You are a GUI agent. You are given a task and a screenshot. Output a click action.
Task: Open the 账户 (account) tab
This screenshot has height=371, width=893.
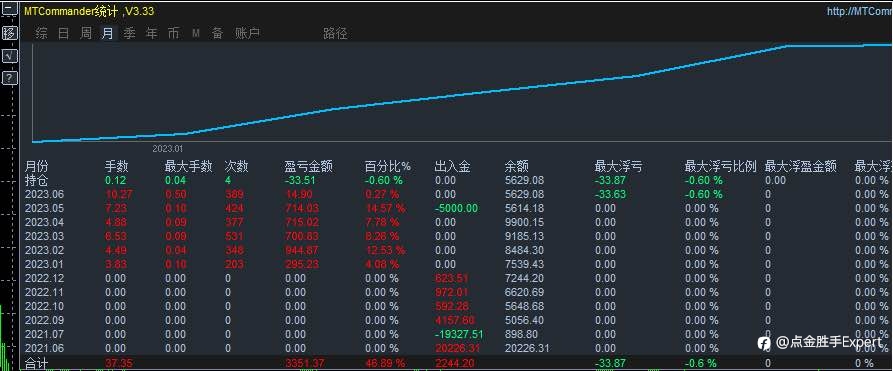pyautogui.click(x=247, y=33)
